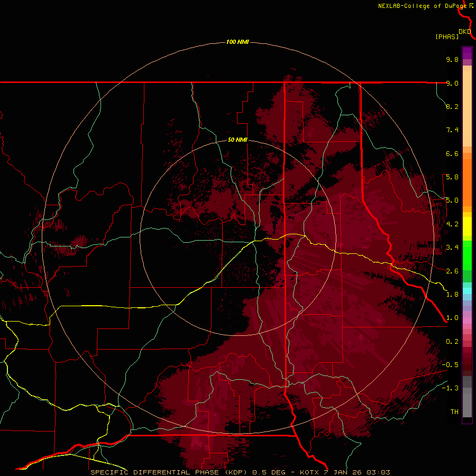Viewport: 476px width, 476px height.
Task: Click the 9.0 value on color scale
Action: (452, 83)
